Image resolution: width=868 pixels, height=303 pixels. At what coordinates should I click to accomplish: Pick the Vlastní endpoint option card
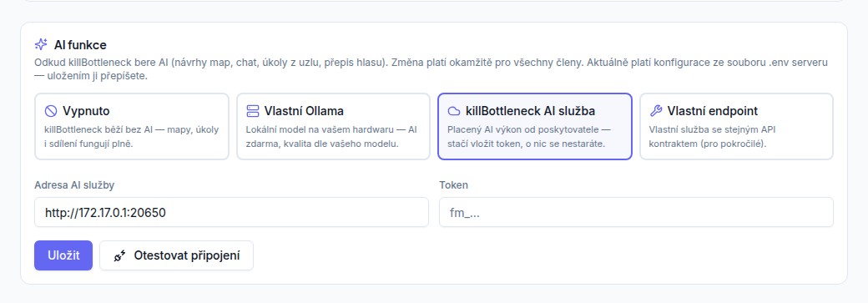tap(736, 126)
